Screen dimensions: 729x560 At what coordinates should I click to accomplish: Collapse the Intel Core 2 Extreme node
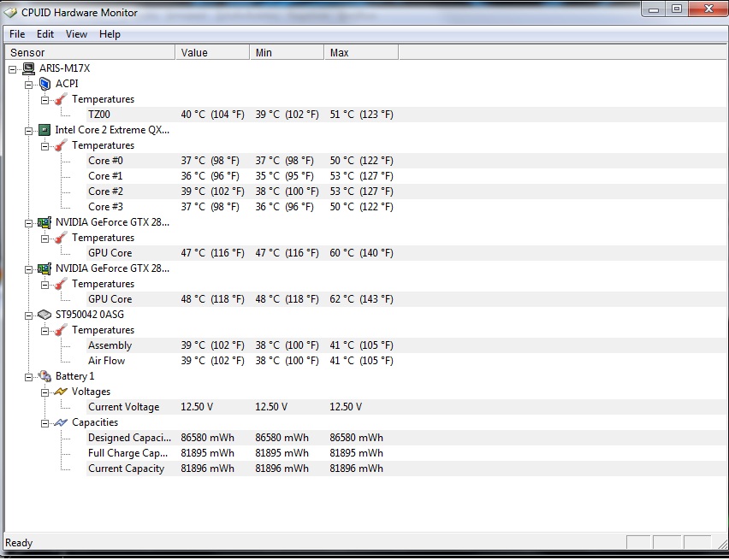[29, 131]
